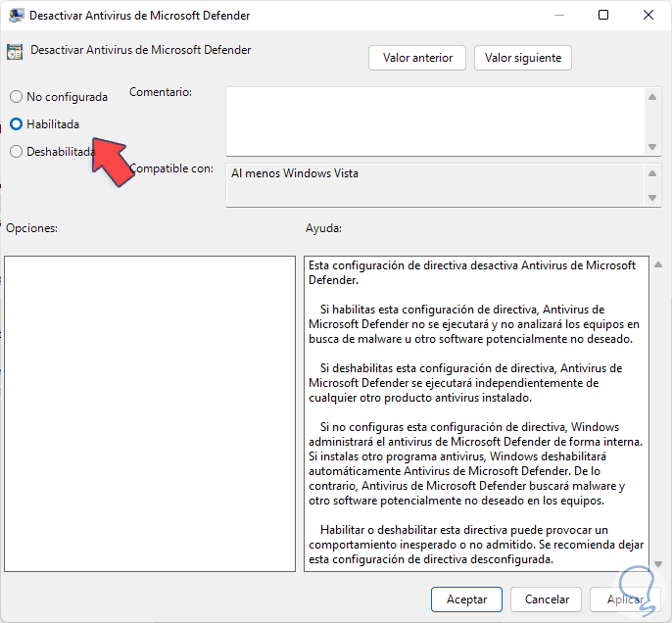Click inside the Comentario text box
This screenshot has width=672, height=623.
(435, 121)
